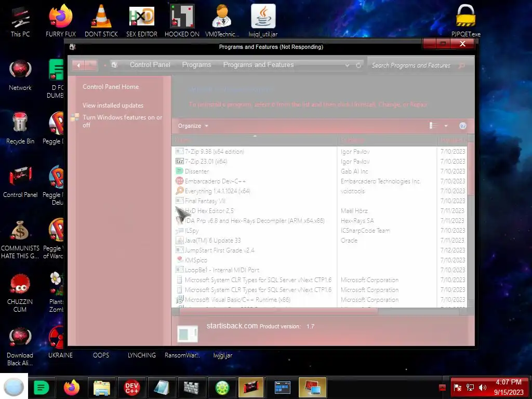Open FURRY FUX Firefox desktop shortcut
Screen dimensions: 532x399
point(60,21)
